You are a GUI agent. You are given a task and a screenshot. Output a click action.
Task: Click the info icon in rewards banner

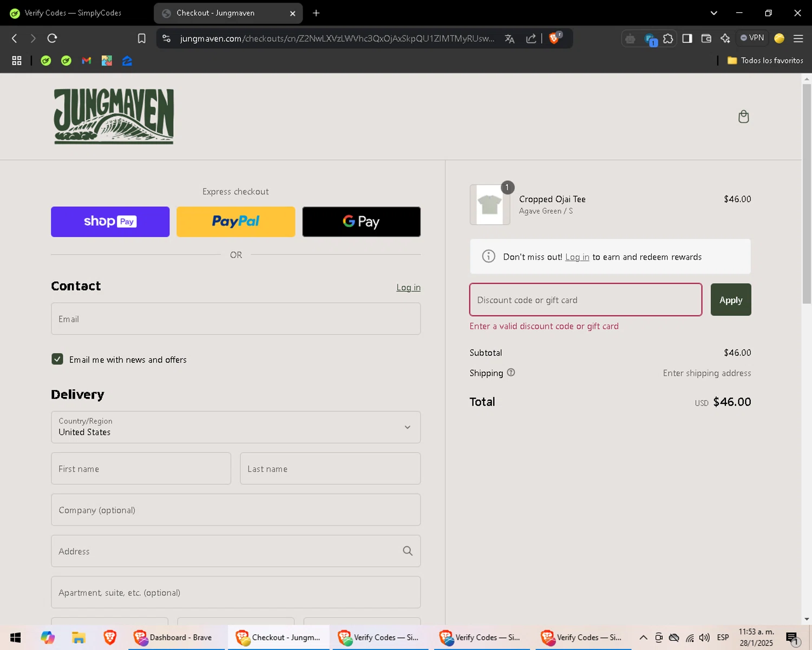[x=489, y=256]
